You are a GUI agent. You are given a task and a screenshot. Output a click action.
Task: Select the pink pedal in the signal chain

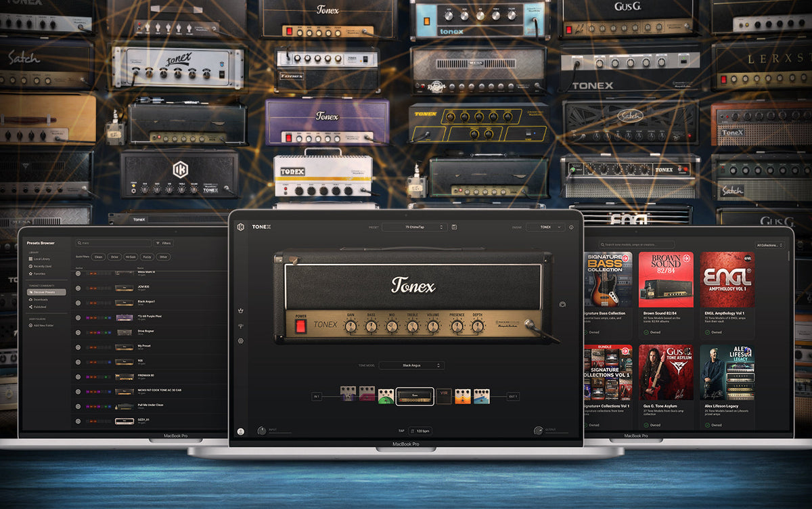click(x=367, y=393)
